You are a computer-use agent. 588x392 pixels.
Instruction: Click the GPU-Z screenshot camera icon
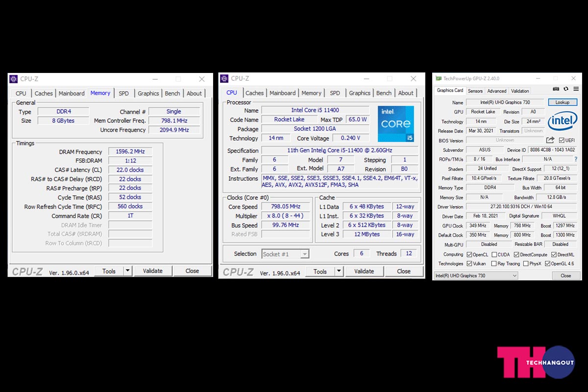point(556,89)
